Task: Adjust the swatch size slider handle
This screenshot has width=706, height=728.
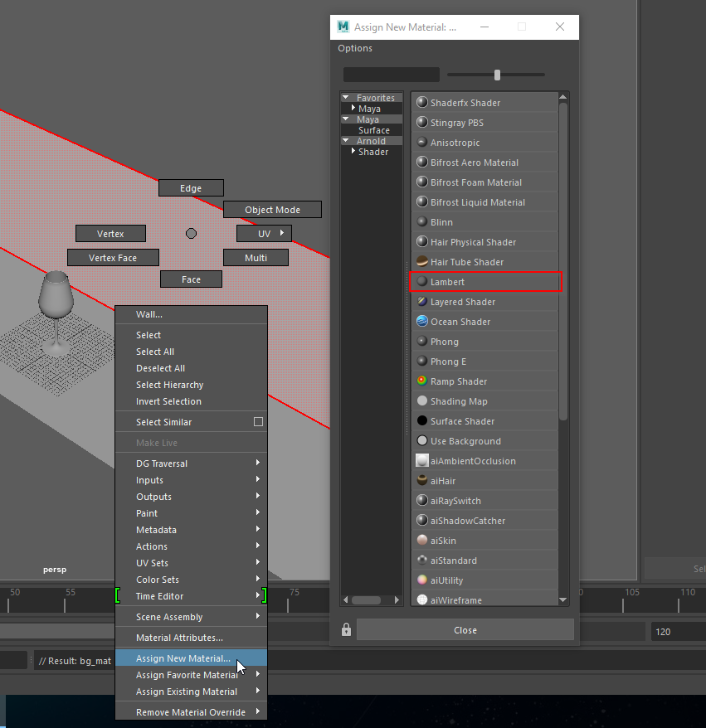Action: (498, 75)
